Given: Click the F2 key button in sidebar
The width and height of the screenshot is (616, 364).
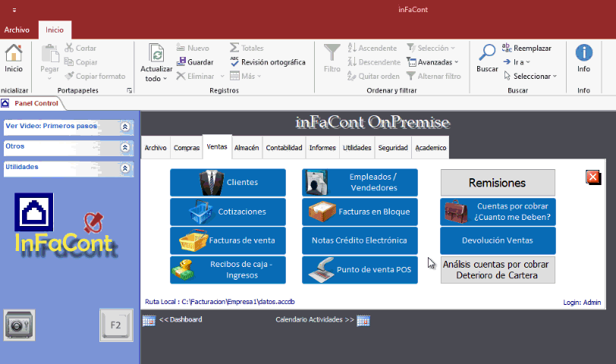Looking at the screenshot, I should 116,325.
